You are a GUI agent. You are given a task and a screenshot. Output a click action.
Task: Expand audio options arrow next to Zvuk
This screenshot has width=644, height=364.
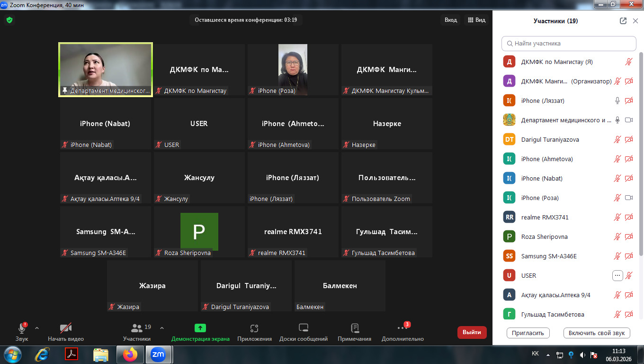37,328
